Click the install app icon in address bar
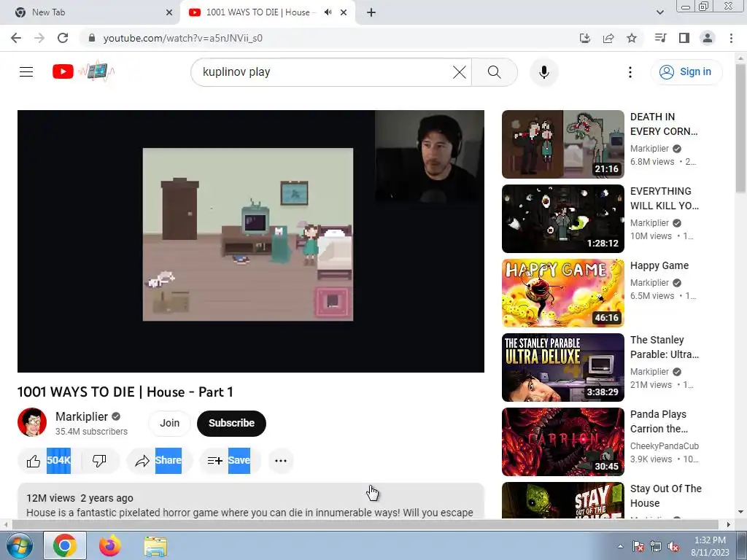This screenshot has width=747, height=560. click(x=584, y=38)
